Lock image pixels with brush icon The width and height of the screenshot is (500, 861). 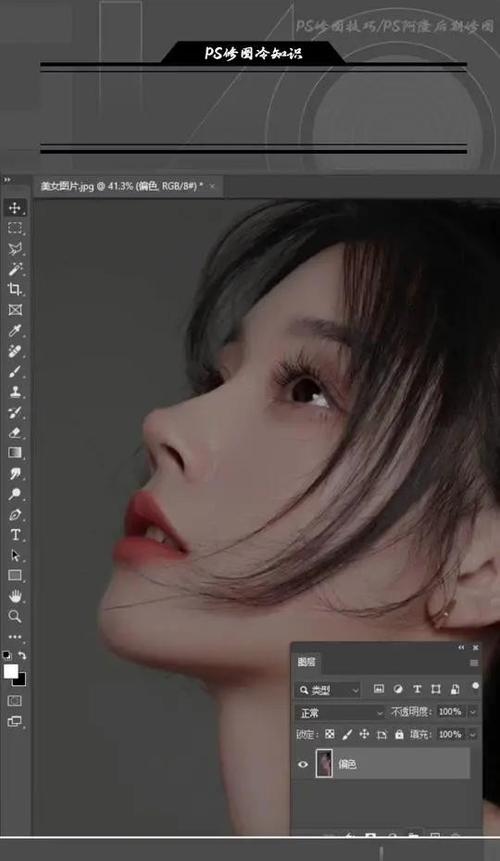[x=347, y=734]
